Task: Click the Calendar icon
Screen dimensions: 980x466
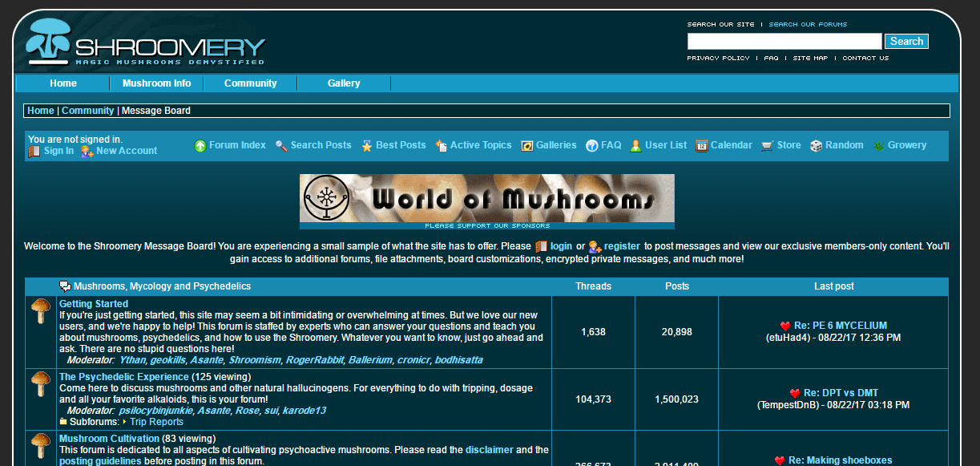Action: pos(702,146)
